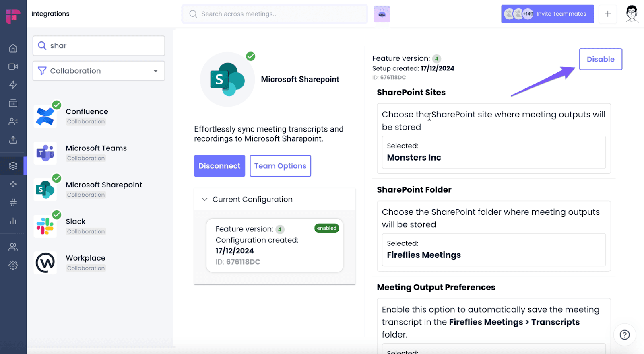Open the bar chart analytics icon
644x354 pixels.
(13, 221)
